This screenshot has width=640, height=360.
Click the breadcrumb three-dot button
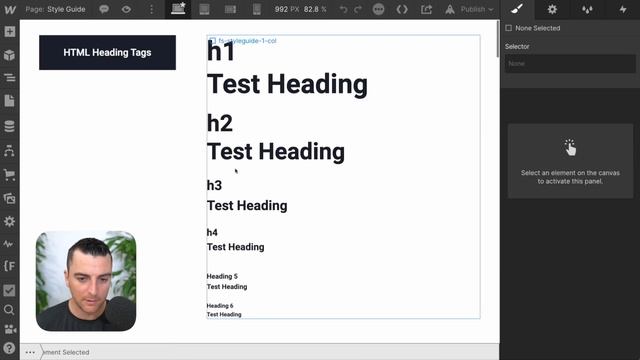pyautogui.click(x=30, y=352)
